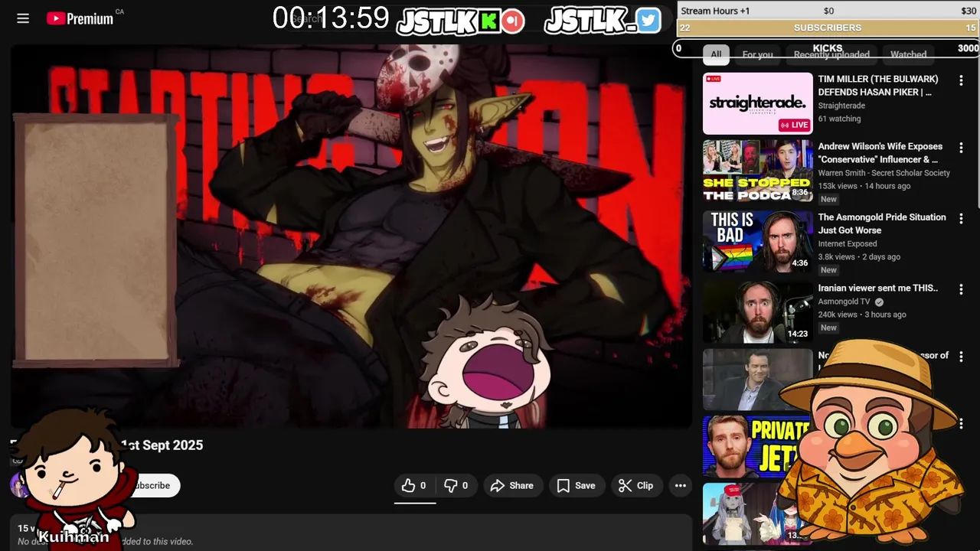This screenshot has width=980, height=551.
Task: Open the hamburger guide menu
Action: pos(23,18)
